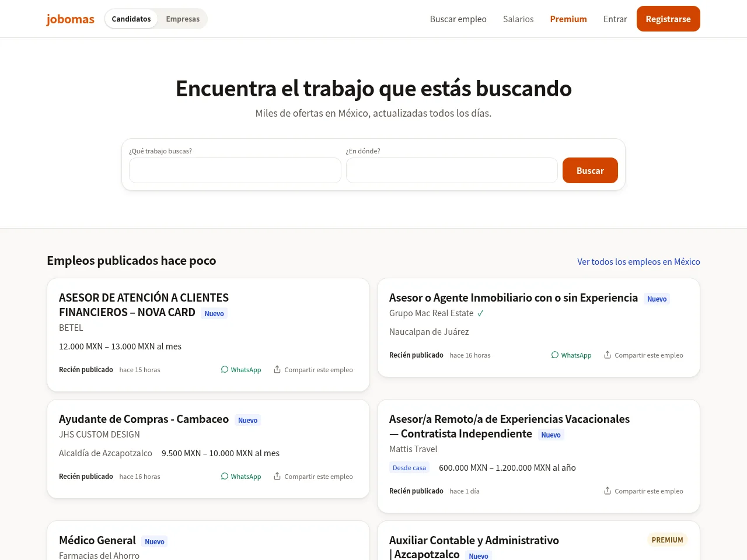Screen dimensions: 747x560
Task: Open the ASESOR DE ATENCIÓN A CLIENTES FINANCIEROS job title
Action: point(144,304)
